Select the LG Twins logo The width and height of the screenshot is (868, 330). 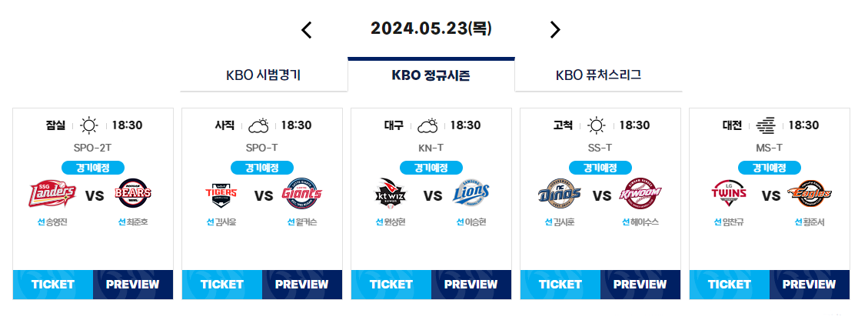[x=729, y=193]
